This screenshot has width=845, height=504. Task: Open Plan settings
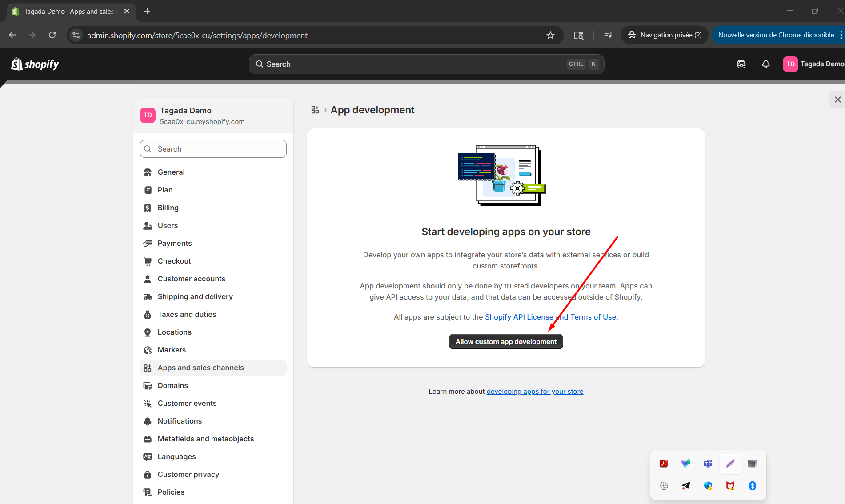(213, 190)
